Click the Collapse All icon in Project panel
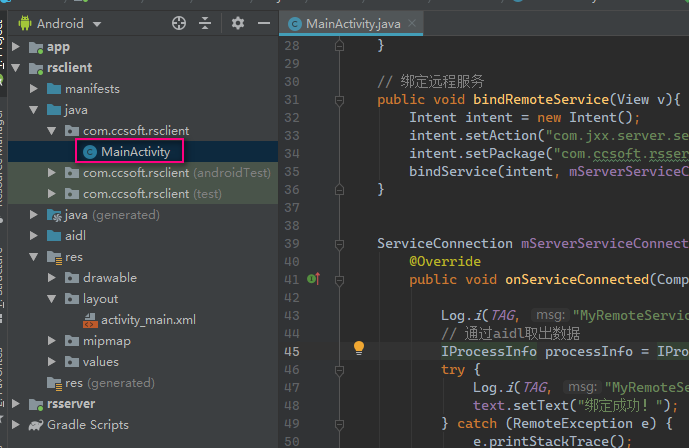 coord(205,23)
